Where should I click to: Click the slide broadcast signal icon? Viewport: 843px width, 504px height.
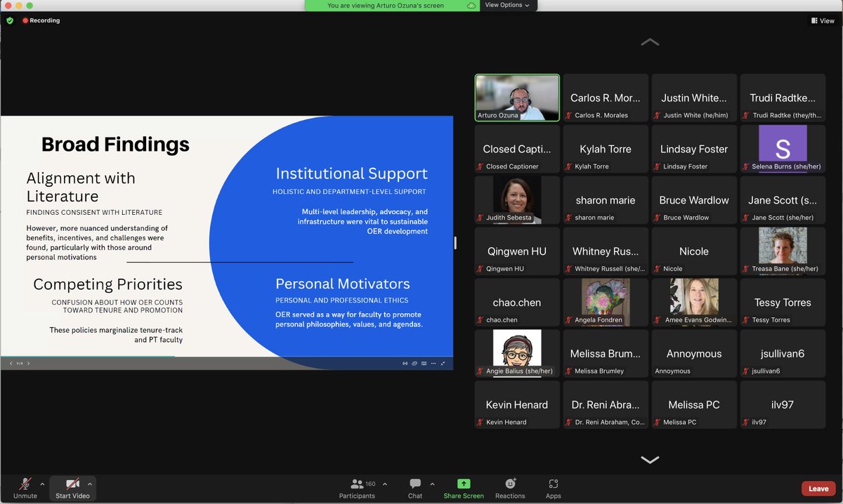click(405, 364)
